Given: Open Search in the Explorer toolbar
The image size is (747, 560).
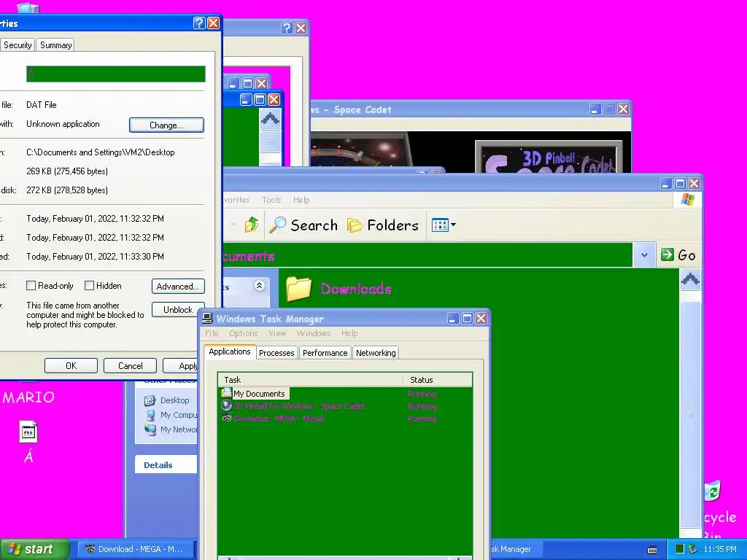Looking at the screenshot, I should click(x=303, y=225).
